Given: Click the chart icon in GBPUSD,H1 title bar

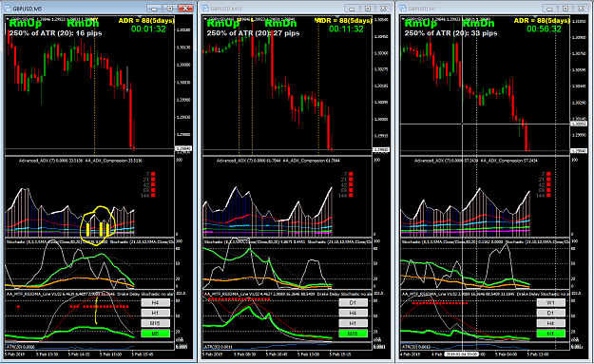Looking at the screenshot, I should (403, 9).
